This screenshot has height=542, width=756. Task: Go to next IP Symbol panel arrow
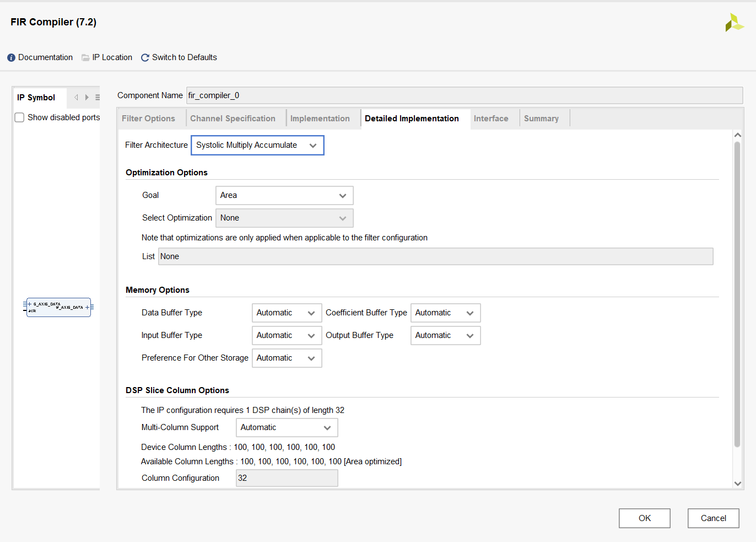(x=87, y=98)
